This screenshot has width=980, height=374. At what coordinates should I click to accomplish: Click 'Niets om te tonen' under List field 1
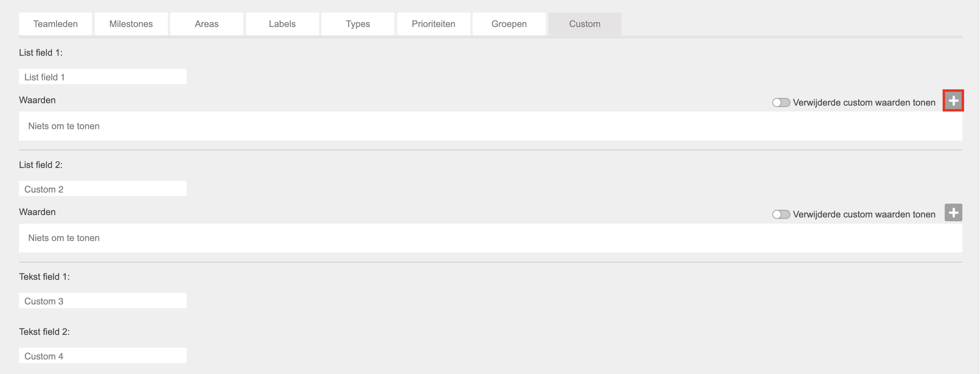[64, 126]
